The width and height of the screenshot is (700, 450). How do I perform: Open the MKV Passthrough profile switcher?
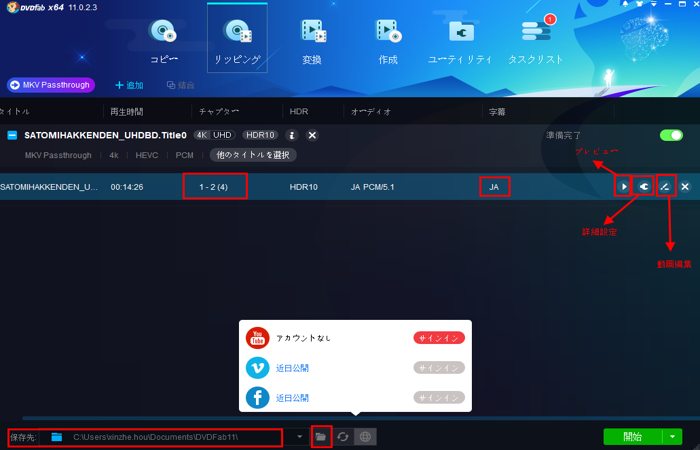[50, 85]
